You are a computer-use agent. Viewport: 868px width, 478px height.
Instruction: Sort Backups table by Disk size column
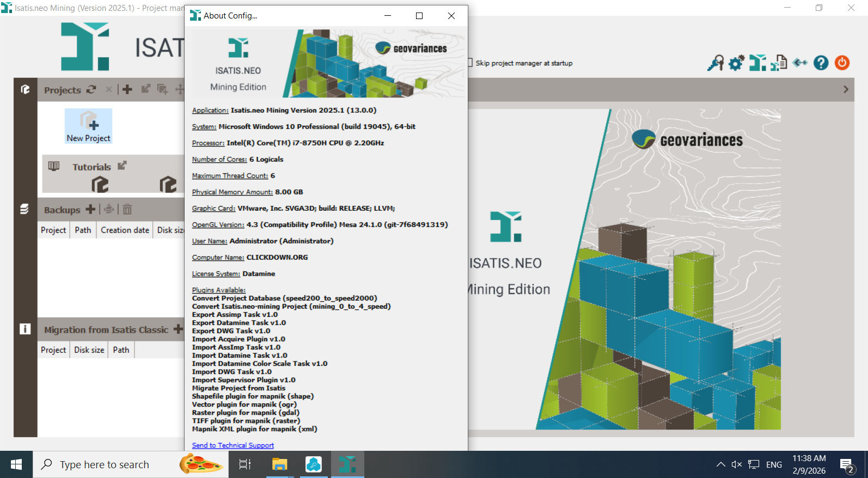[x=169, y=230]
